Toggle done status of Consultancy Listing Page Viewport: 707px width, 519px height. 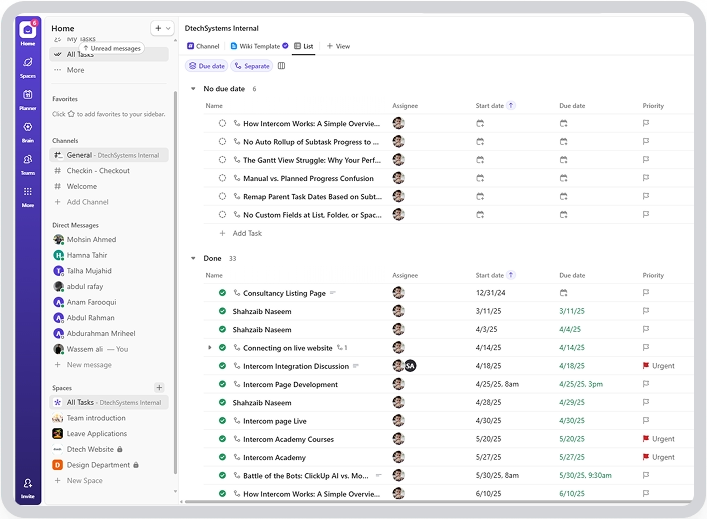pos(222,293)
